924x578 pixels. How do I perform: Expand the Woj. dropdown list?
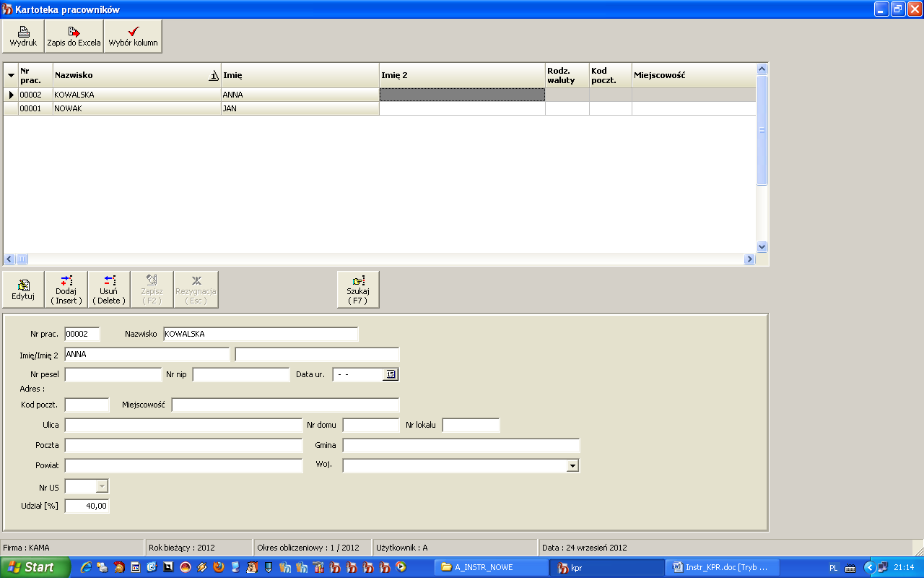572,466
